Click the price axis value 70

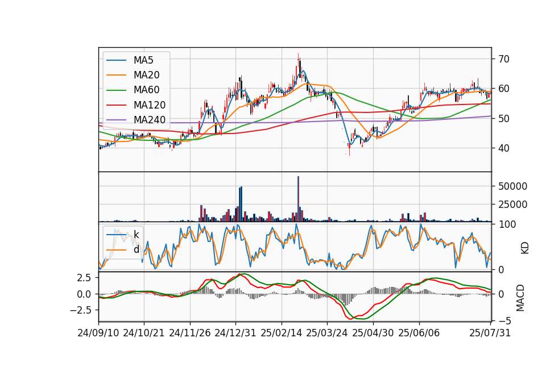click(x=504, y=59)
